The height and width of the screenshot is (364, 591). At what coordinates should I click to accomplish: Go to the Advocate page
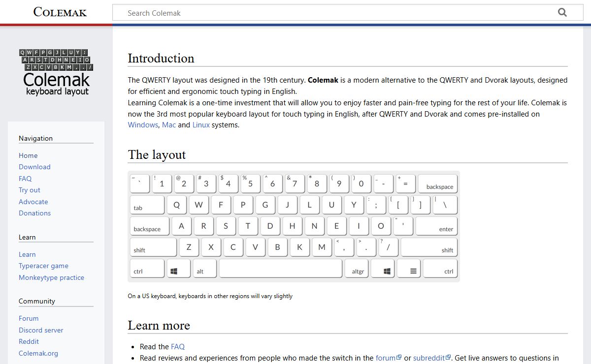point(33,202)
